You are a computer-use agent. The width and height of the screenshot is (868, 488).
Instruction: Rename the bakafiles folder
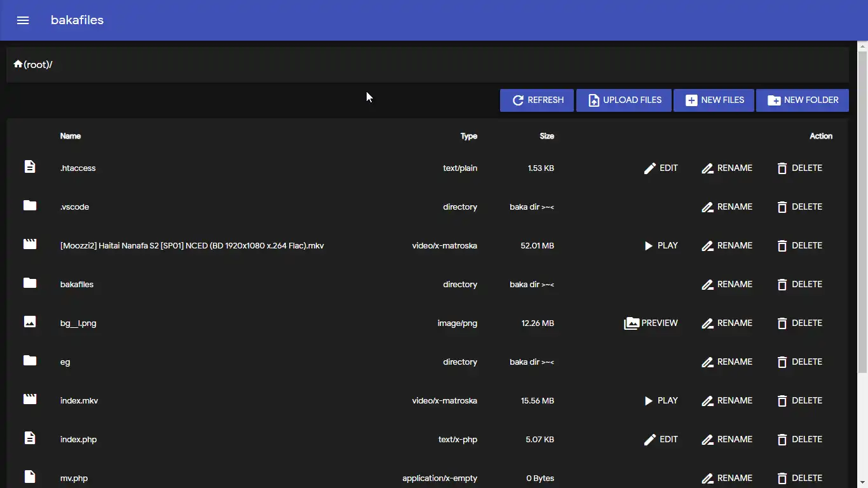[727, 285]
